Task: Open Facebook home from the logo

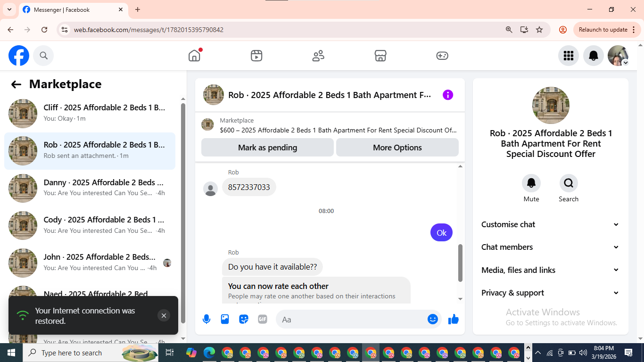Action: tap(19, 56)
